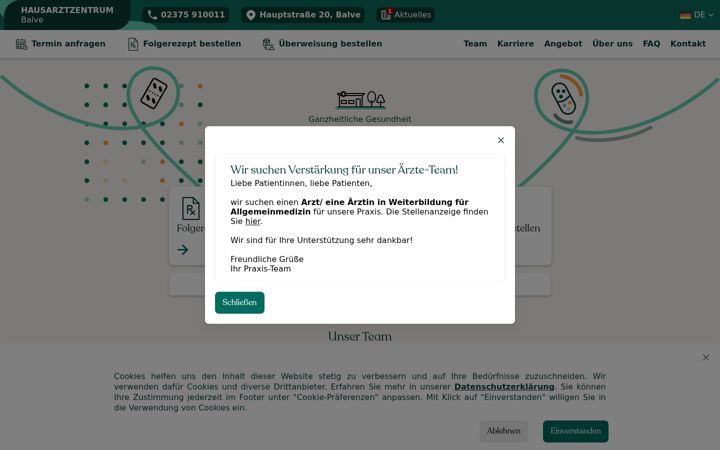This screenshot has width=720, height=450.
Task: Open the Datenschutzerklärung link
Action: [x=504, y=387]
